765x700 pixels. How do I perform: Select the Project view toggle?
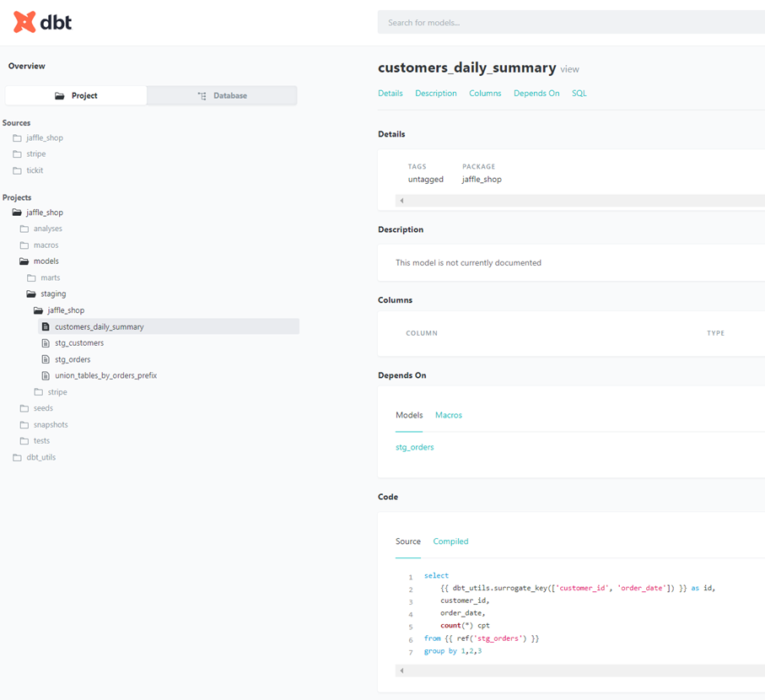point(76,96)
